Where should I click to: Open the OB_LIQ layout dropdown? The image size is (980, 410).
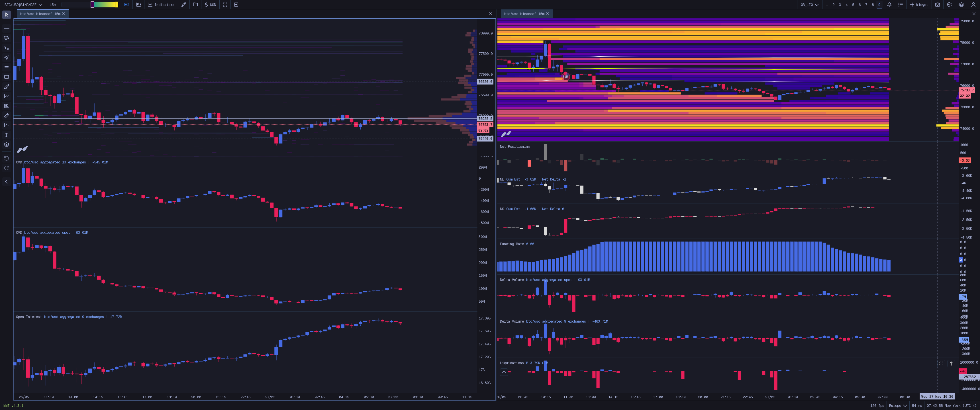tap(810, 5)
